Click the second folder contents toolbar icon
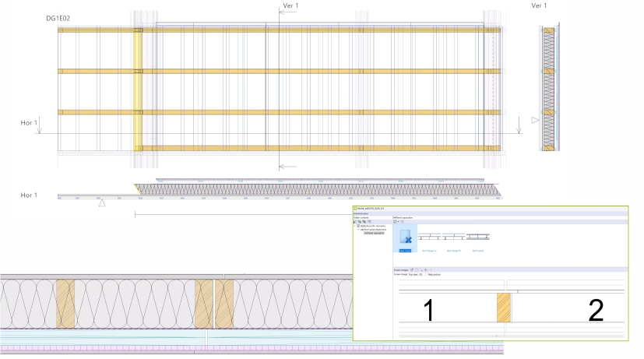 point(360,221)
